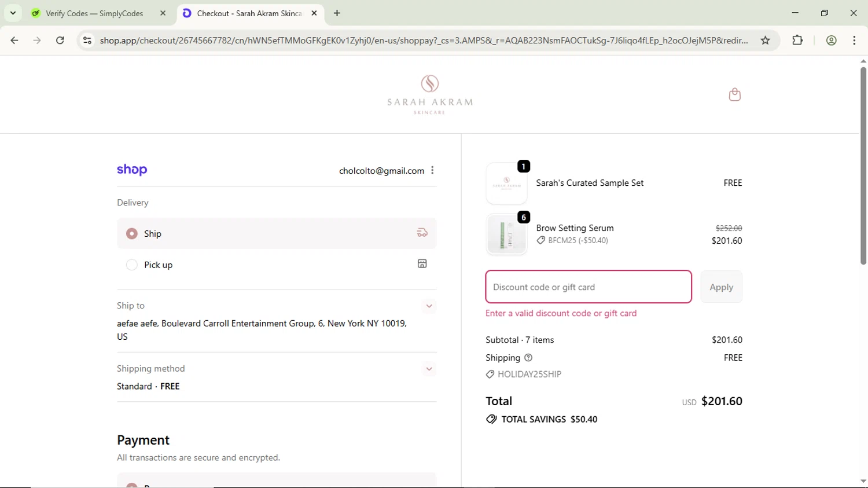Expand the Shipping method section
This screenshot has width=868, height=488.
429,369
